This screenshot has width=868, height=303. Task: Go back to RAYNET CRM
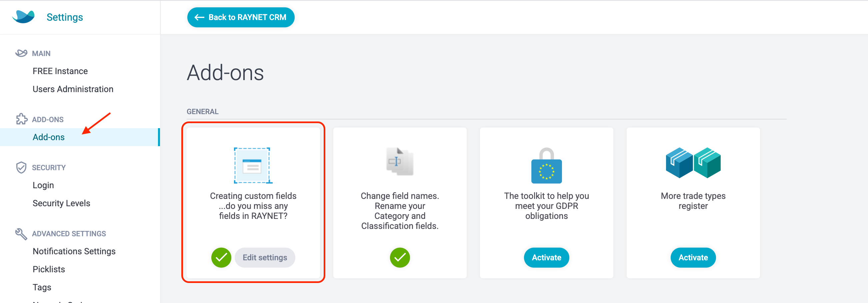click(241, 17)
